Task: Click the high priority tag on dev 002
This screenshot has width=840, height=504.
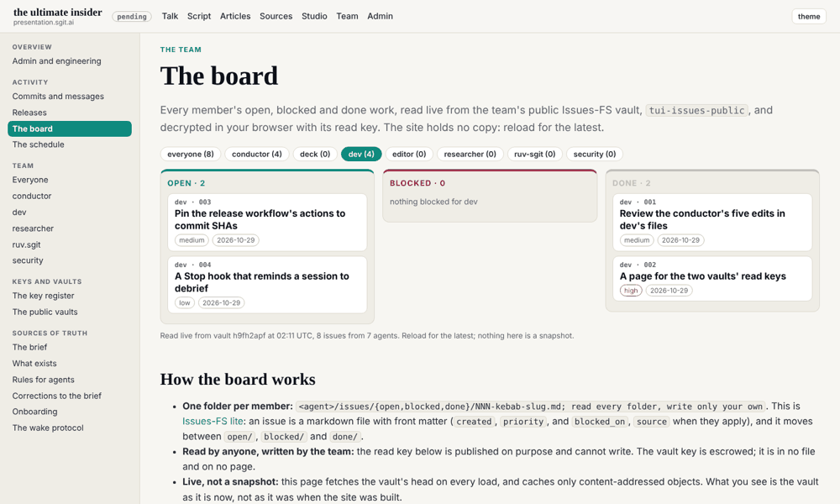Action: pyautogui.click(x=631, y=291)
